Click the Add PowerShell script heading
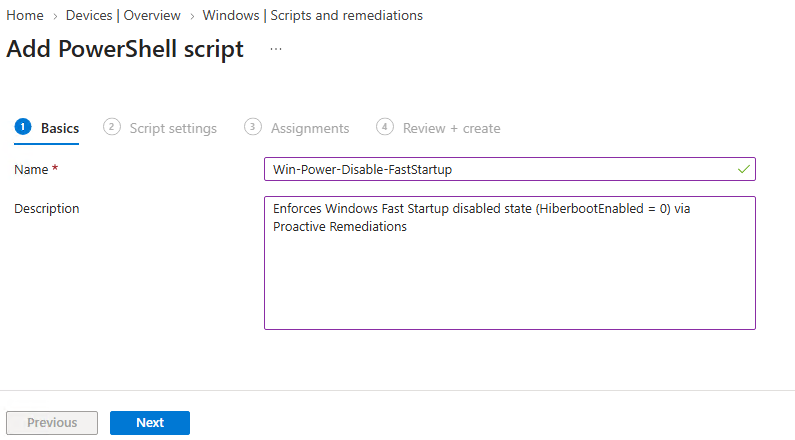 tap(125, 49)
